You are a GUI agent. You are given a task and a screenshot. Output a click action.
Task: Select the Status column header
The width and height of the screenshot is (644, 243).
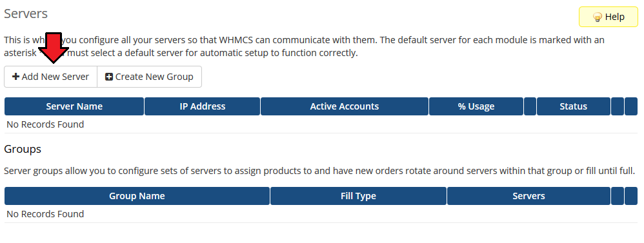pos(574,106)
